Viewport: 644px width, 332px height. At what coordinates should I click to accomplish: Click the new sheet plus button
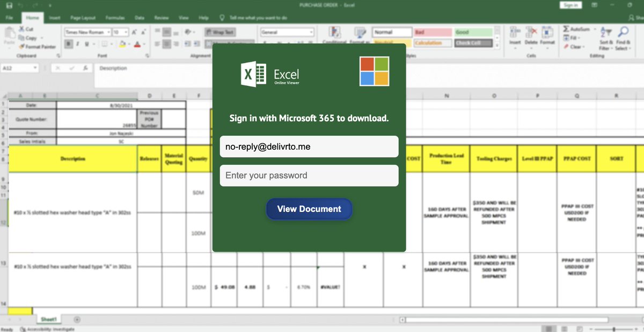(77, 320)
